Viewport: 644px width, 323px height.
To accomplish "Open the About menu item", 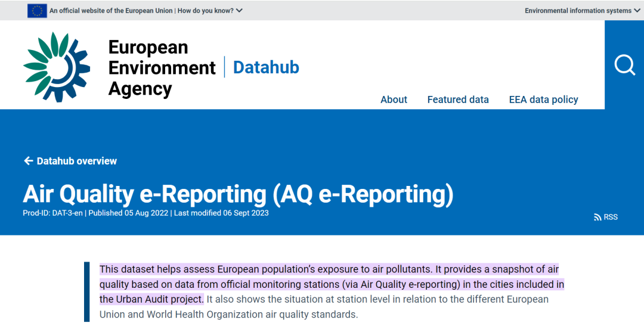I will tap(394, 100).
